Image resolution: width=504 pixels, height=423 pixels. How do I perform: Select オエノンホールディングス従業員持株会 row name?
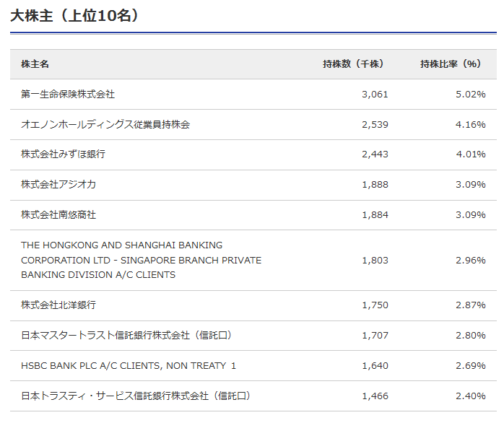click(105, 124)
